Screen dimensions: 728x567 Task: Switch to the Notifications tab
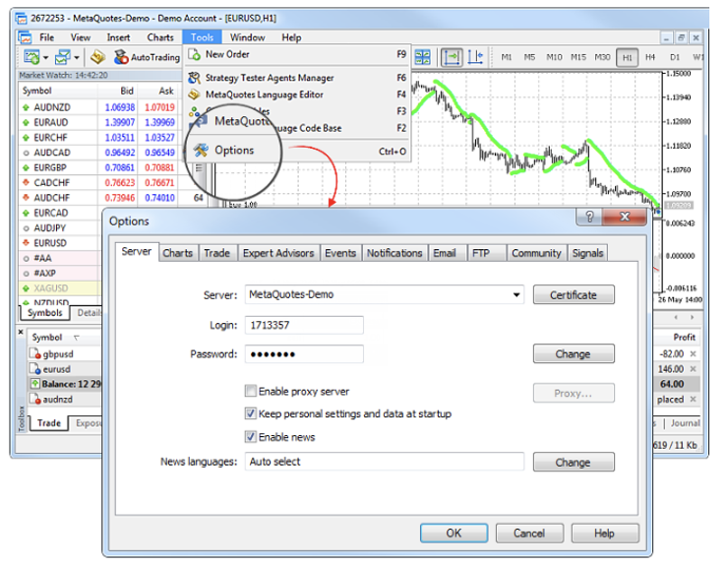tap(394, 253)
